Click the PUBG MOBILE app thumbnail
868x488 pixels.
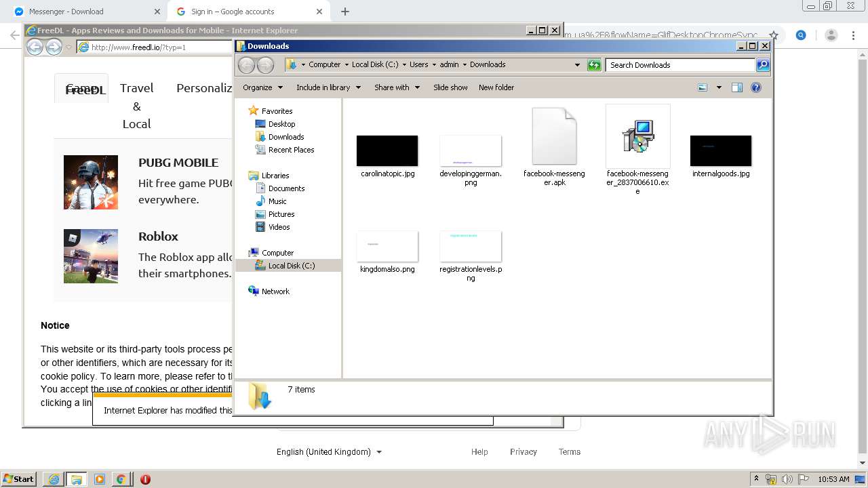(x=91, y=182)
